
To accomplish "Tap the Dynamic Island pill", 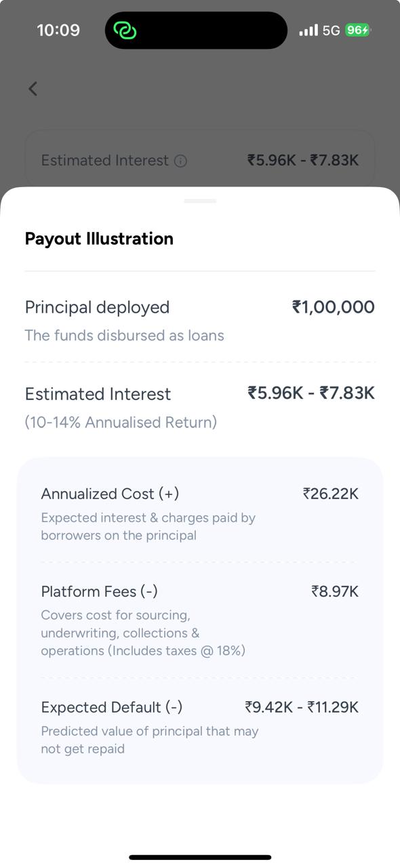I will pyautogui.click(x=195, y=30).
